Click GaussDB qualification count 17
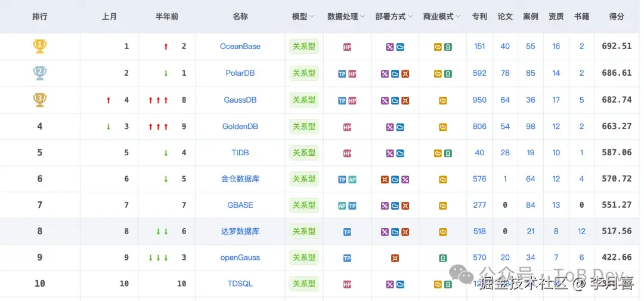This screenshot has width=644, height=301. 556,100
